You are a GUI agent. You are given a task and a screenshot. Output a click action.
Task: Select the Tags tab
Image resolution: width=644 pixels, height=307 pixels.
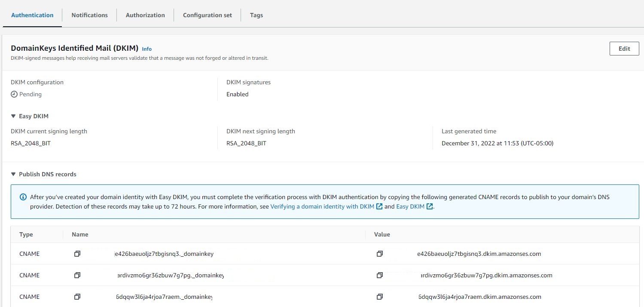(256, 15)
